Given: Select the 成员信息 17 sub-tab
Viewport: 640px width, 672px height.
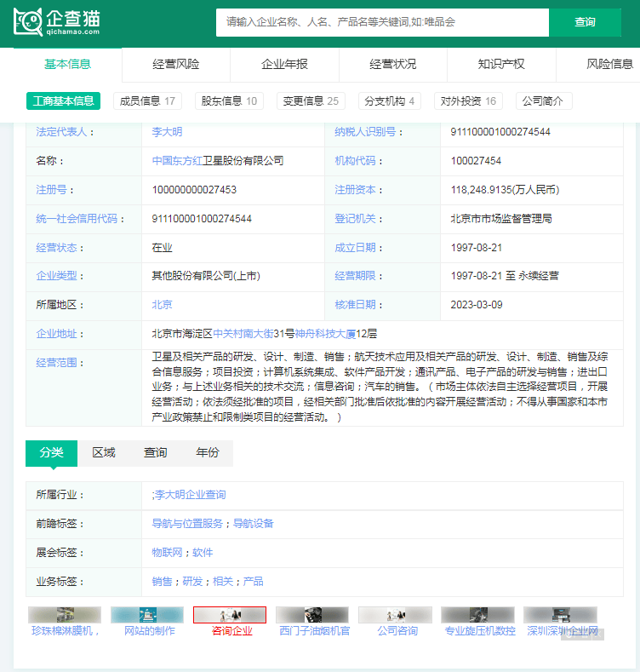Looking at the screenshot, I should coord(147,101).
